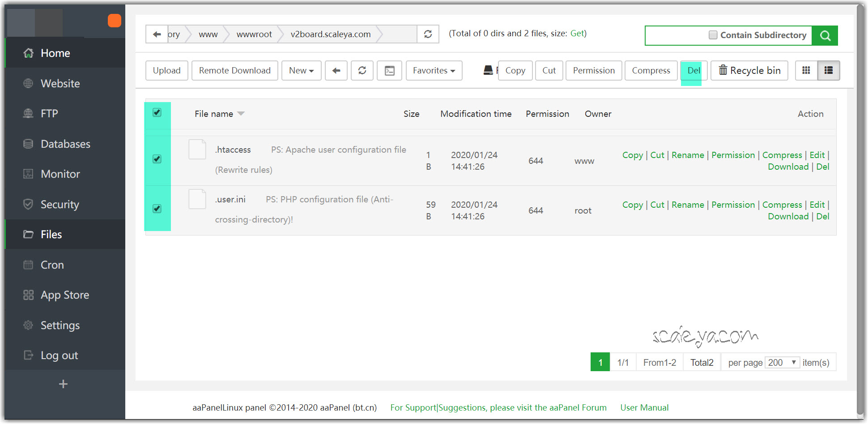This screenshot has height=424, width=868.
Task: Click the file search input field
Action: pyautogui.click(x=676, y=36)
